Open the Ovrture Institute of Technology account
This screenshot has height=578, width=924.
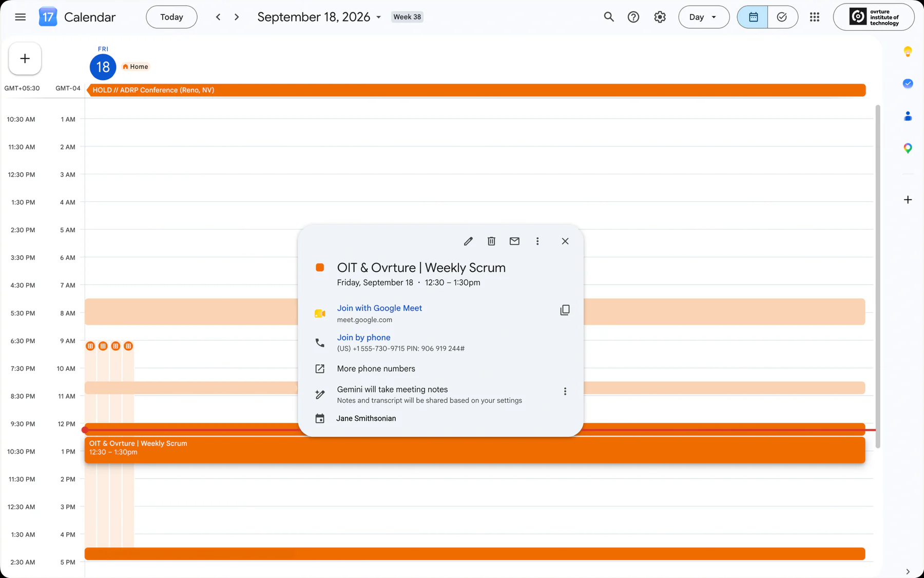[x=874, y=17]
